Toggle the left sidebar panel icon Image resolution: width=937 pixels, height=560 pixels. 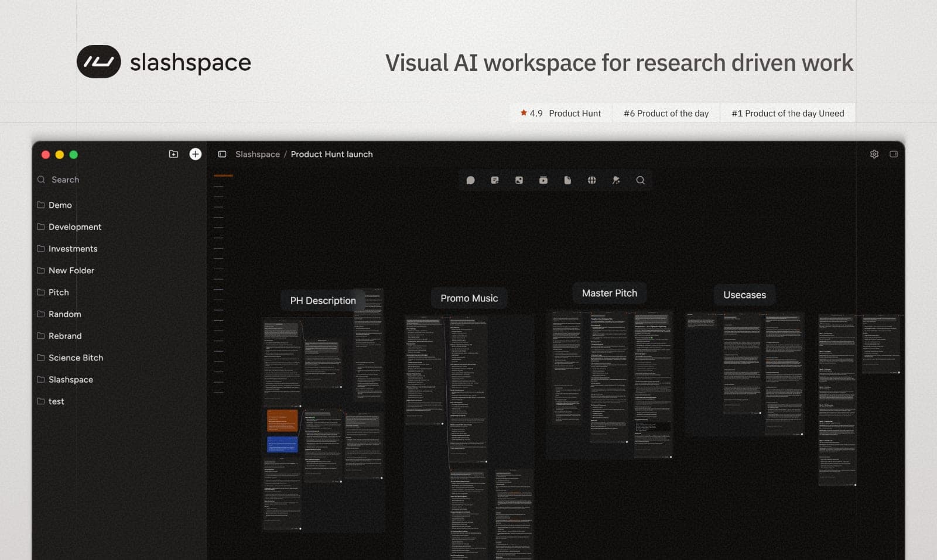point(222,154)
